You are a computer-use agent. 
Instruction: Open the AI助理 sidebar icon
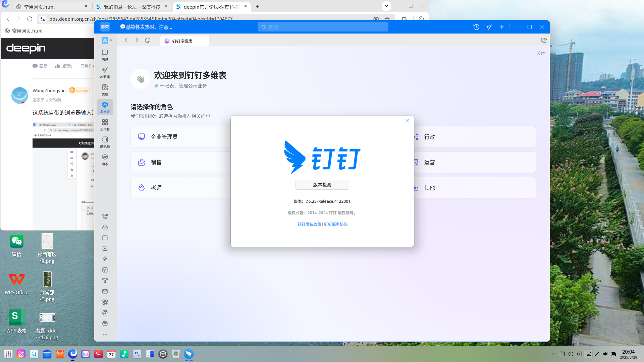tap(105, 72)
